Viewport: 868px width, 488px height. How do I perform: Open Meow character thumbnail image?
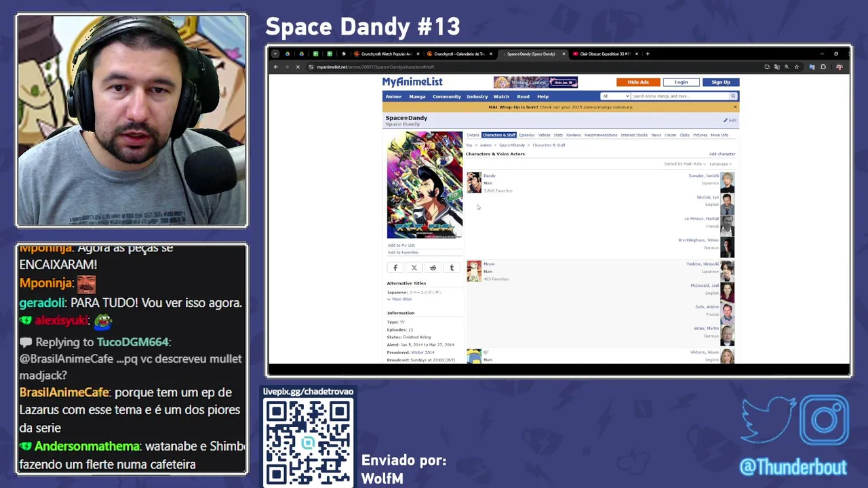(x=474, y=271)
